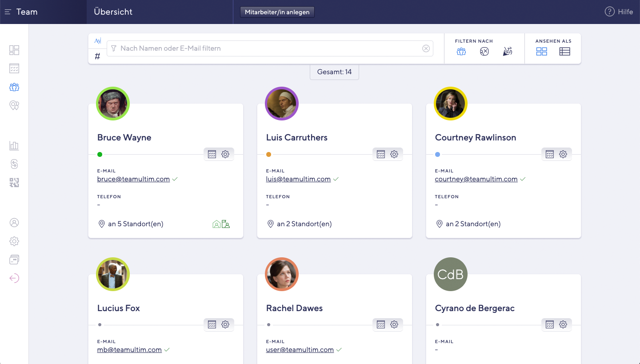The width and height of the screenshot is (640, 364).
Task: Click Bruce Wayne's location manager role icon
Action: click(x=226, y=224)
